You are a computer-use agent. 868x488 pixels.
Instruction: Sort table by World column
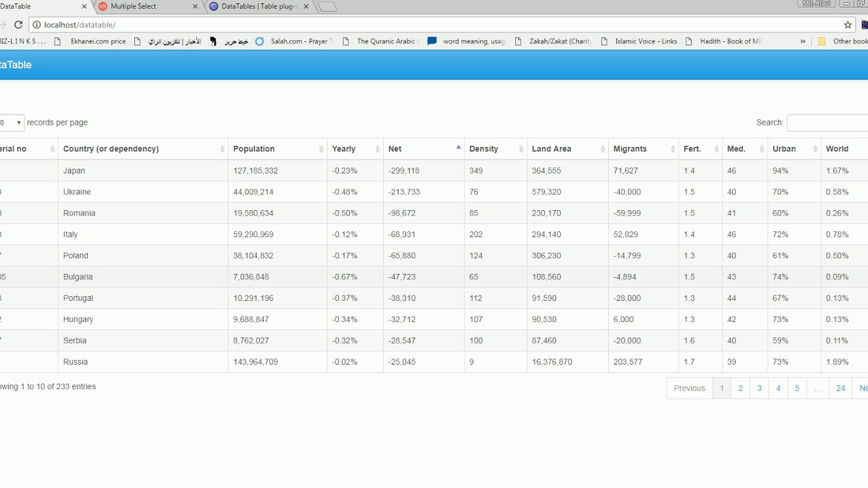(x=844, y=149)
